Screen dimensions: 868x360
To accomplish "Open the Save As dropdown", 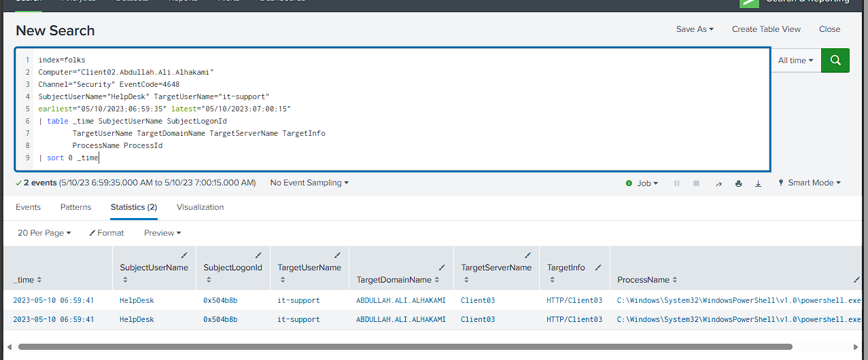I will tap(695, 29).
